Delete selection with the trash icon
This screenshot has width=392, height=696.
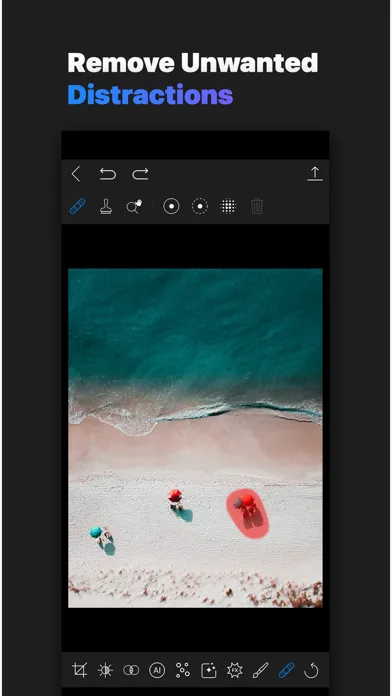257,206
